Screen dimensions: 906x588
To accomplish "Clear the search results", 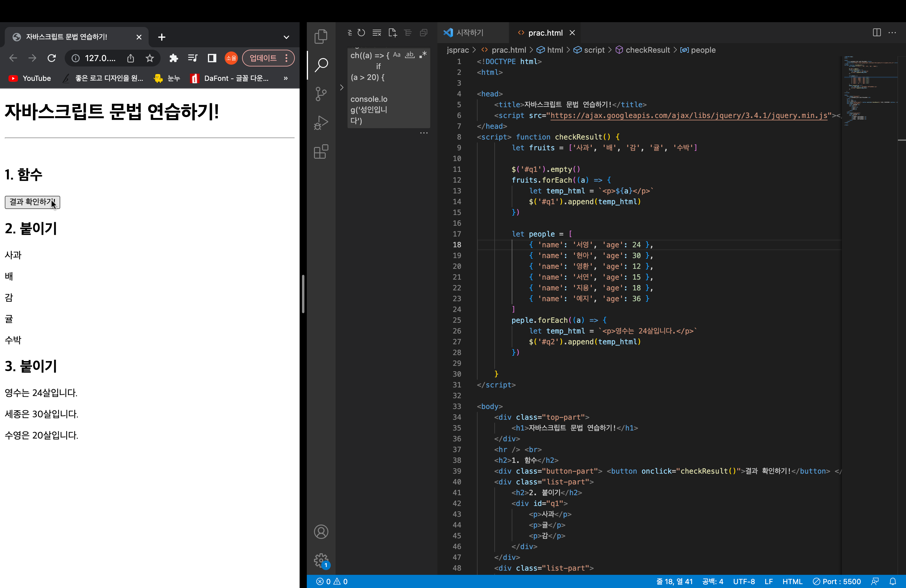I will coord(377,33).
